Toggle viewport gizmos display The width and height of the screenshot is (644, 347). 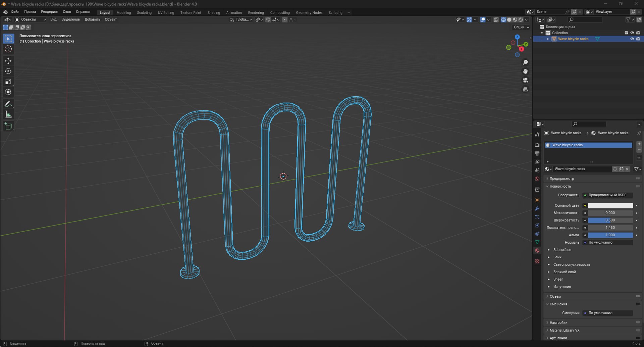469,20
